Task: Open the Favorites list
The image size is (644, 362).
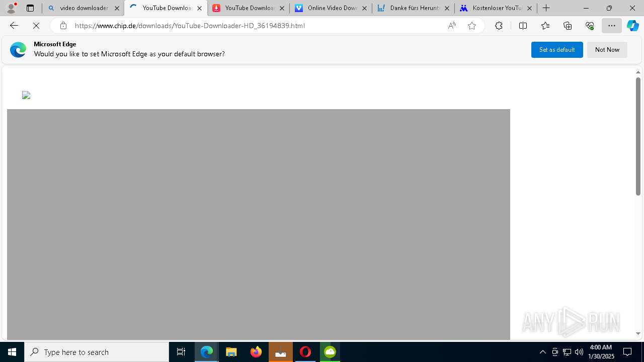Action: (545, 26)
